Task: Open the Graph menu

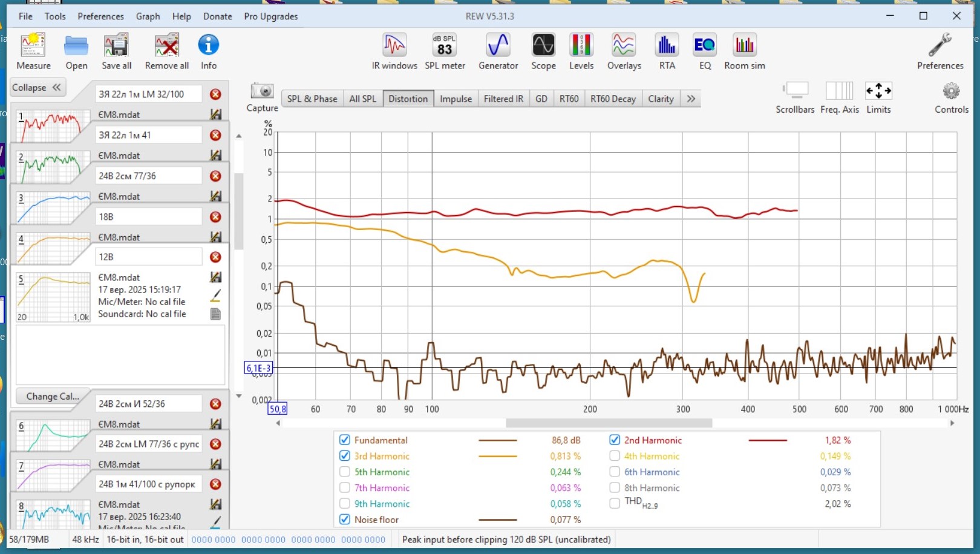Action: click(148, 16)
